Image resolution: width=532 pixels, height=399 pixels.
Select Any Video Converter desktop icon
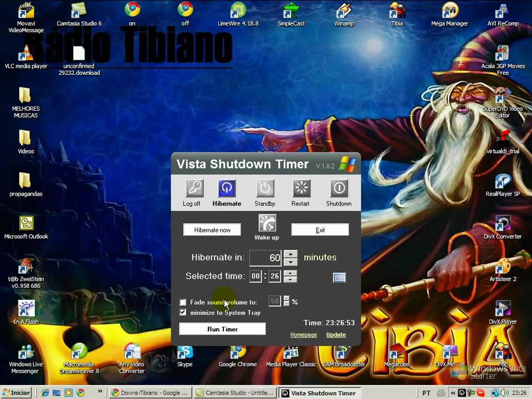[132, 359]
